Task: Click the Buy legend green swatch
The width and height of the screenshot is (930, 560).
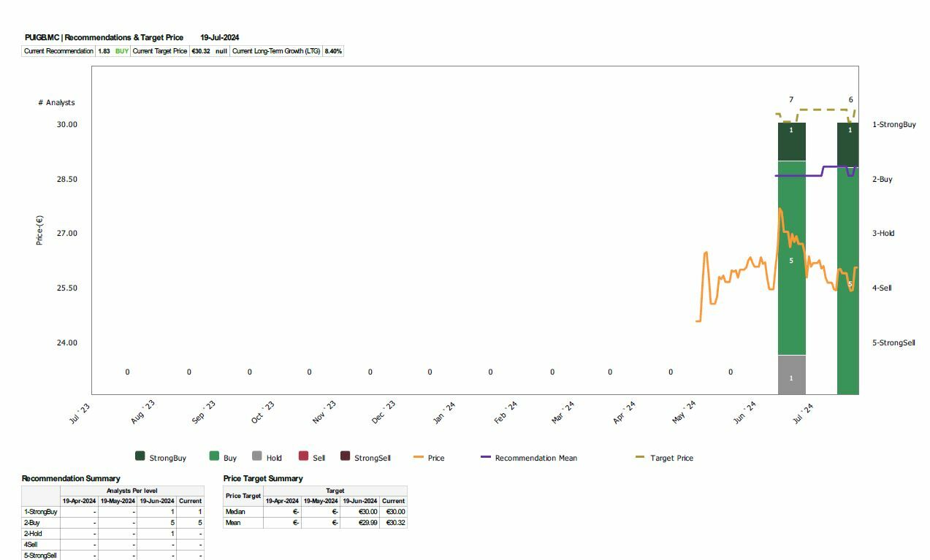Action: [214, 456]
